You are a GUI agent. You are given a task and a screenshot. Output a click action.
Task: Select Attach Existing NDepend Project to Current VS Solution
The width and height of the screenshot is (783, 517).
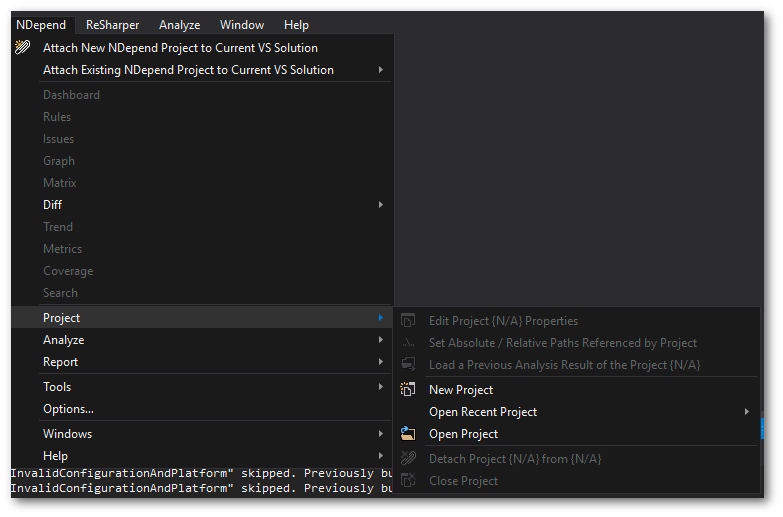202,69
